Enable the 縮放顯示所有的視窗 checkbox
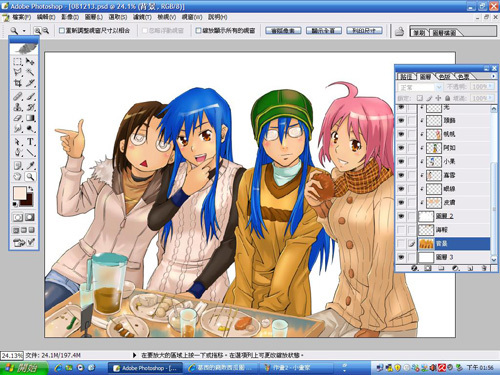This screenshot has width=500, height=375. [x=198, y=31]
